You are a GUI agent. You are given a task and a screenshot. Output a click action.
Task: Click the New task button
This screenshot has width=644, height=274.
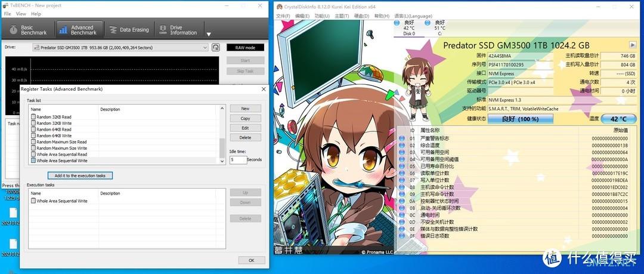pos(245,109)
